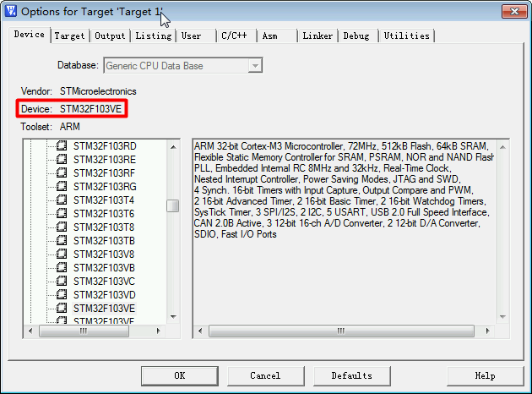This screenshot has width=532, height=394.
Task: Click the description pane horizontal scroll thumb
Action: tap(341, 331)
